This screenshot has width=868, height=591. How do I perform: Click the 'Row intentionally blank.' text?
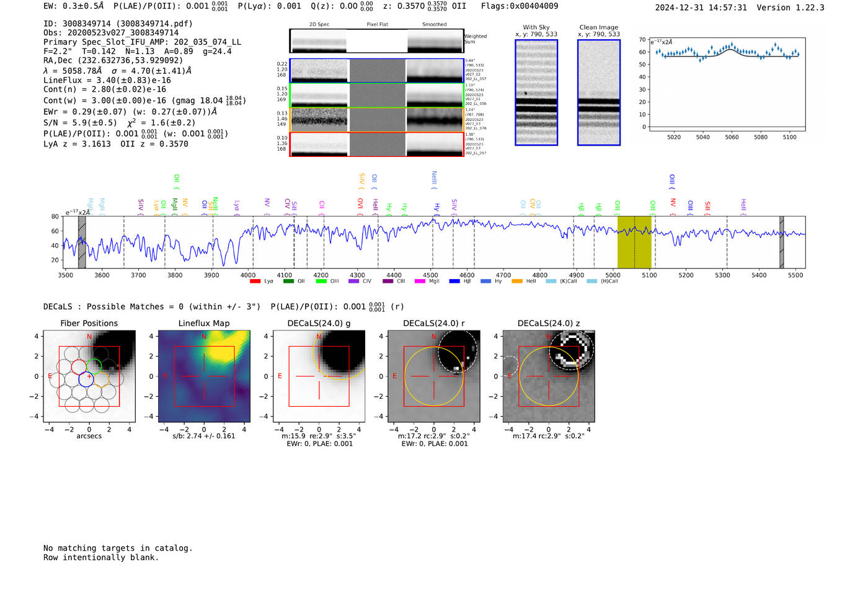pyautogui.click(x=101, y=558)
